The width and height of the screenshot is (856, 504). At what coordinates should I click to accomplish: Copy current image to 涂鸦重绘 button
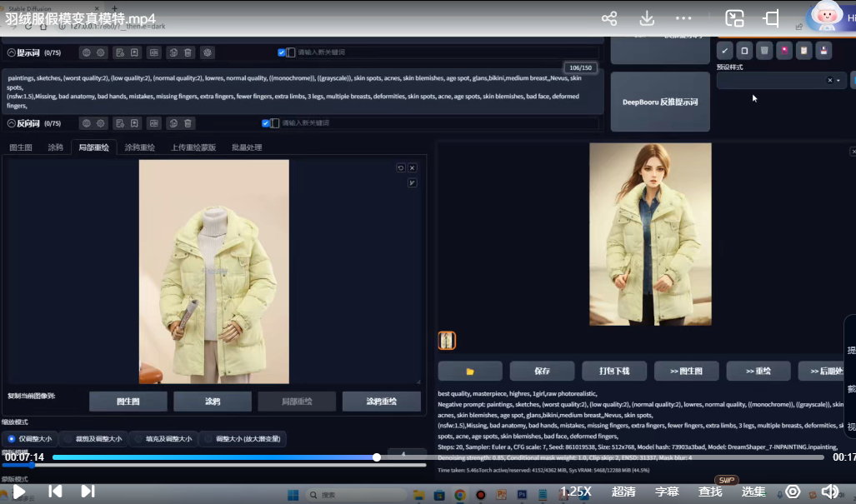click(x=382, y=402)
